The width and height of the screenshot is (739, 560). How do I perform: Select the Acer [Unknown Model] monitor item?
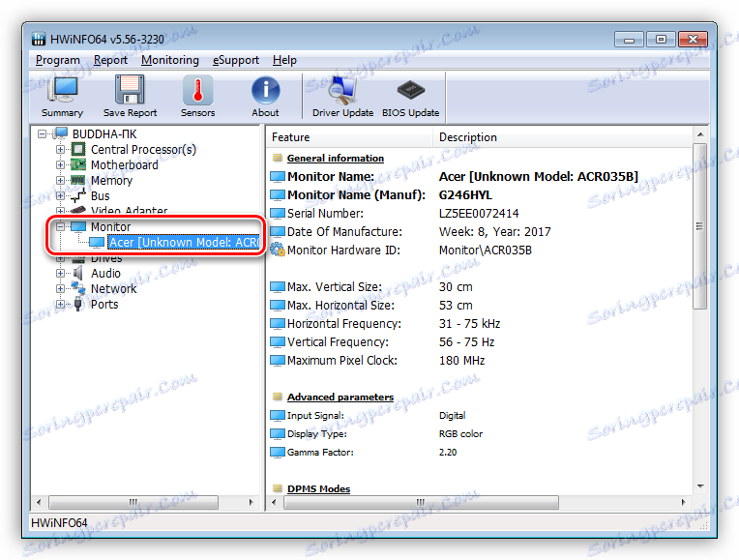[x=184, y=243]
